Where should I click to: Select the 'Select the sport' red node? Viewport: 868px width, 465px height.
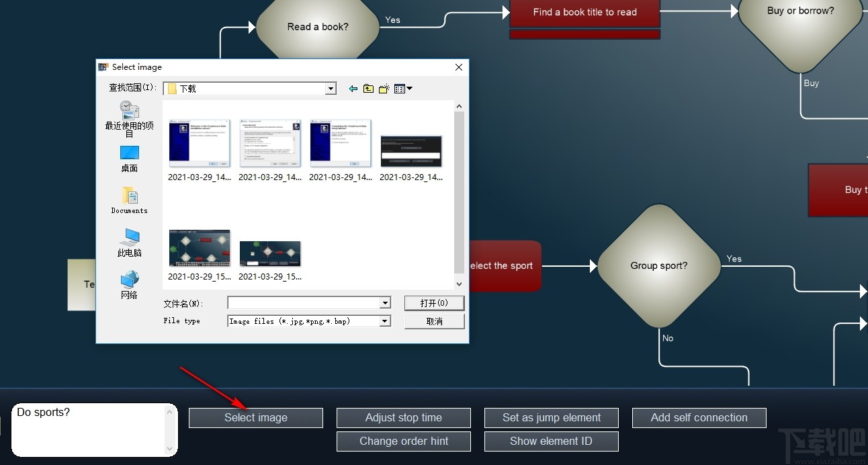(505, 266)
